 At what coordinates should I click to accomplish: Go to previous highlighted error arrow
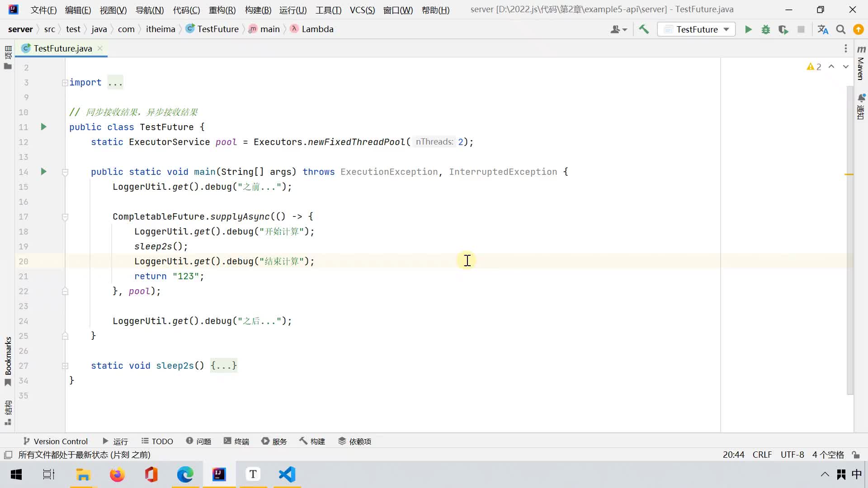click(x=831, y=67)
